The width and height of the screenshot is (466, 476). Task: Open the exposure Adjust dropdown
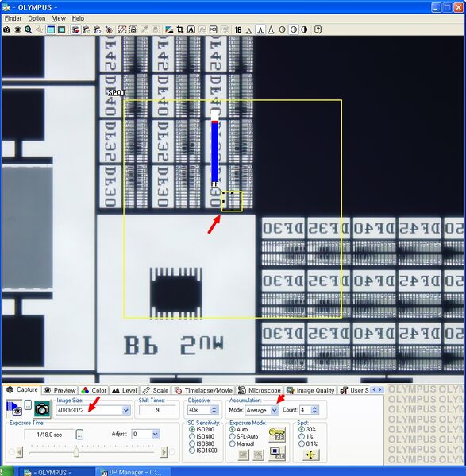156,434
